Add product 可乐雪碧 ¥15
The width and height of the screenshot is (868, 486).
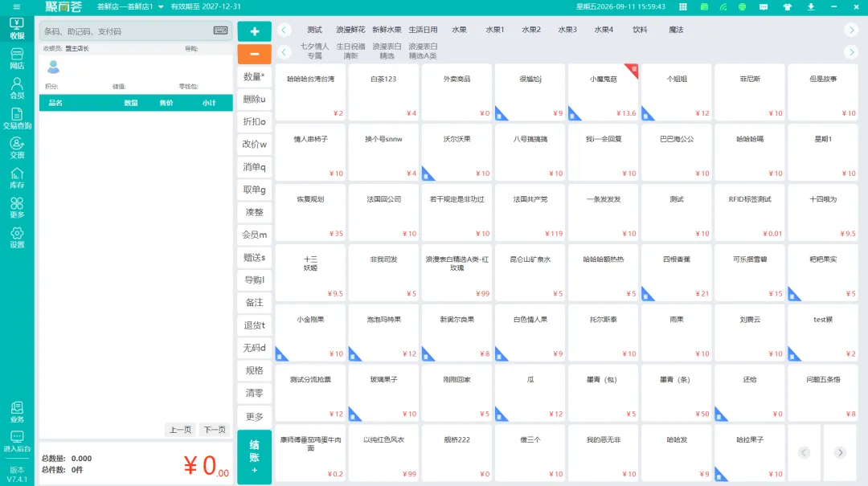pos(750,272)
